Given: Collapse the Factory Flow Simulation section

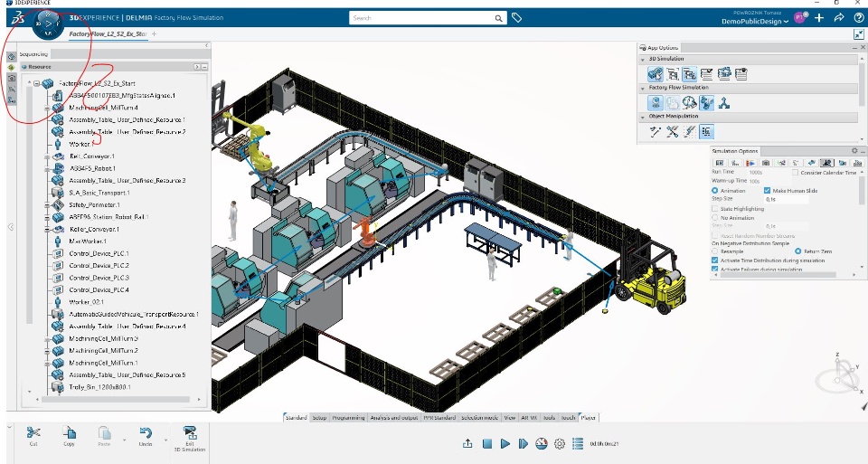Looking at the screenshot, I should (643, 88).
